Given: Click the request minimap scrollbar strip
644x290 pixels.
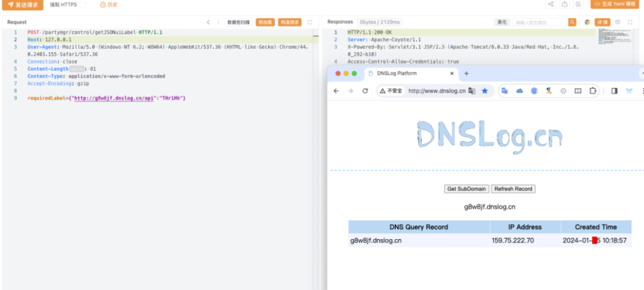Looking at the screenshot, I should click(x=316, y=159).
